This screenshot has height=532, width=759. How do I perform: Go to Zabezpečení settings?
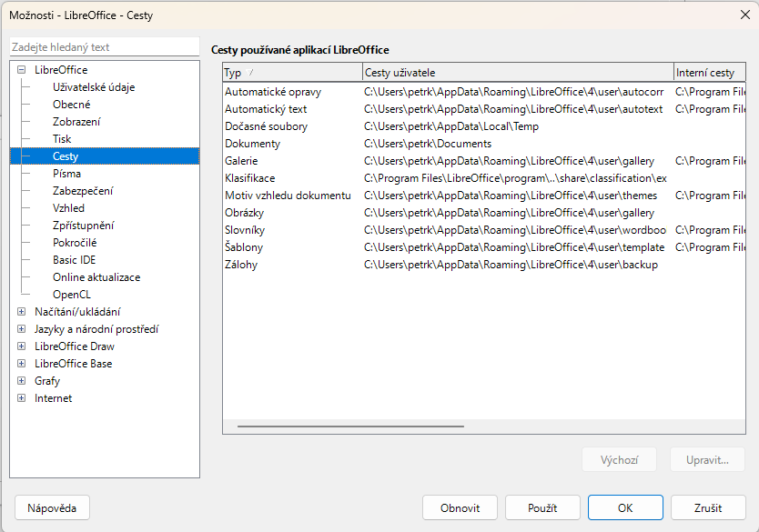[x=83, y=191]
